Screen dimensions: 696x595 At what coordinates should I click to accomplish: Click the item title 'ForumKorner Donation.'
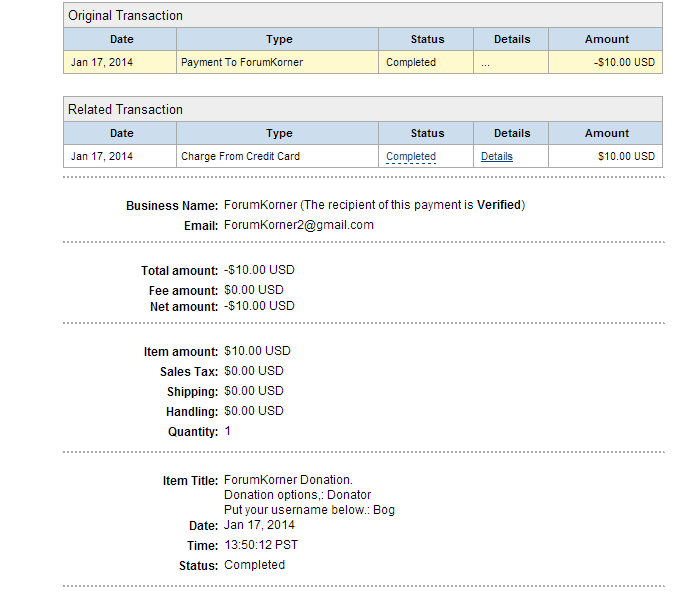[289, 480]
